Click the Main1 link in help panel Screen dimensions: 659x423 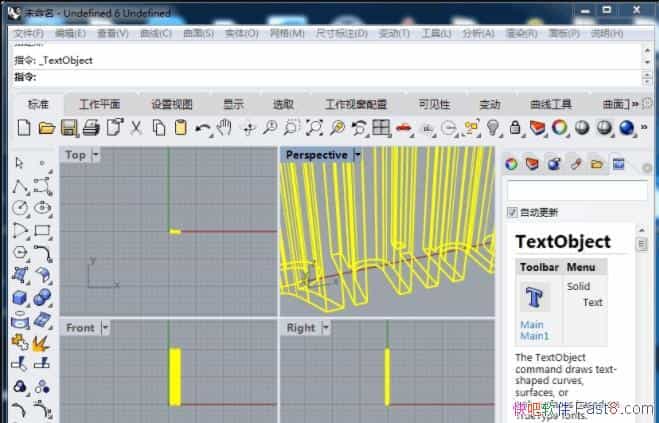click(x=534, y=336)
